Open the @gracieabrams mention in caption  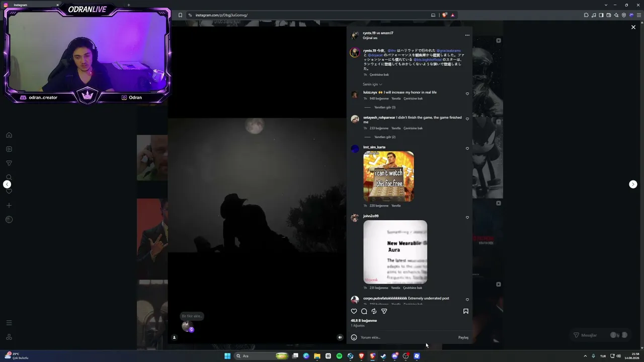point(449,51)
